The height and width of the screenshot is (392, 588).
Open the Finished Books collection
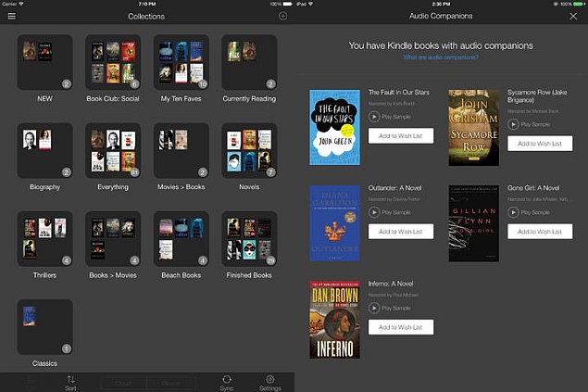click(249, 238)
